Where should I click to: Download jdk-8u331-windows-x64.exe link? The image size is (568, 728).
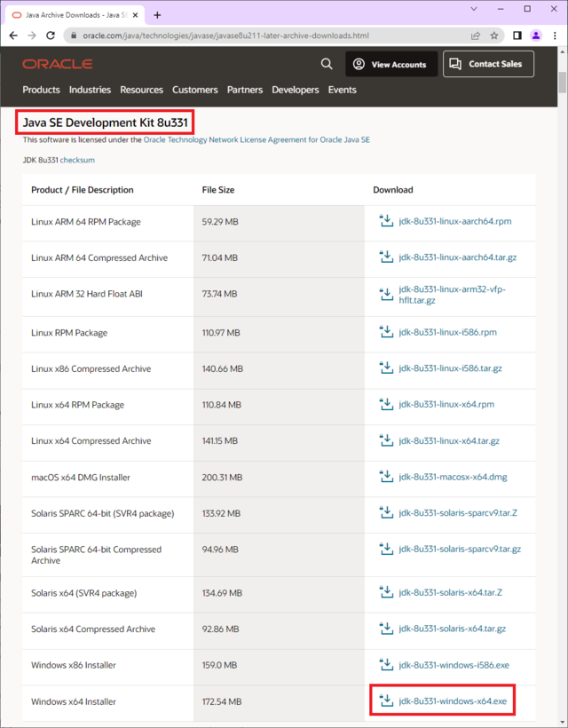453,701
